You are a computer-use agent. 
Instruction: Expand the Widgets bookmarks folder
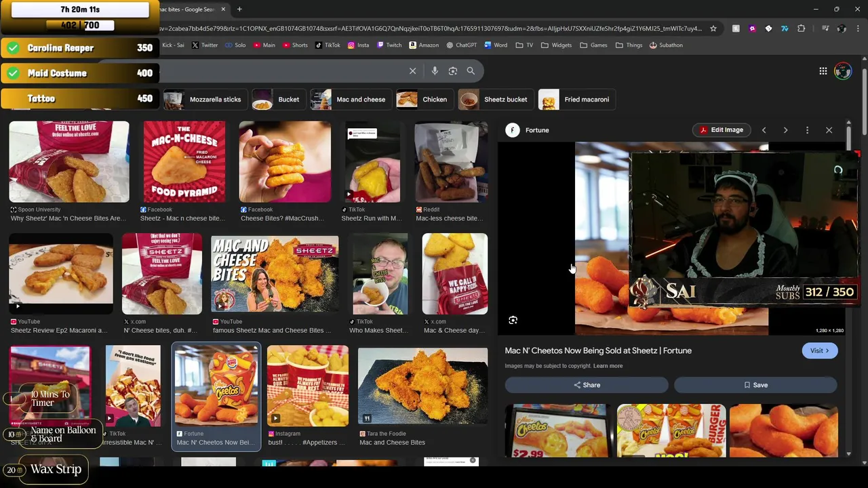[556, 45]
